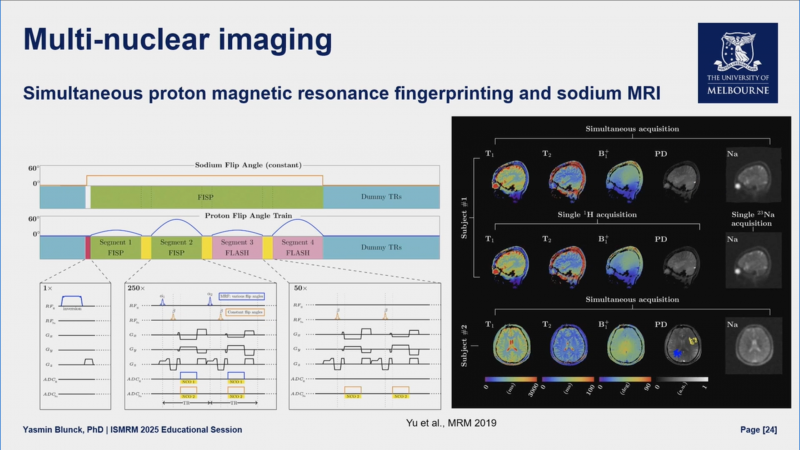Click the topmost "Simultaneous acquisition" heading
The height and width of the screenshot is (450, 800).
[632, 129]
